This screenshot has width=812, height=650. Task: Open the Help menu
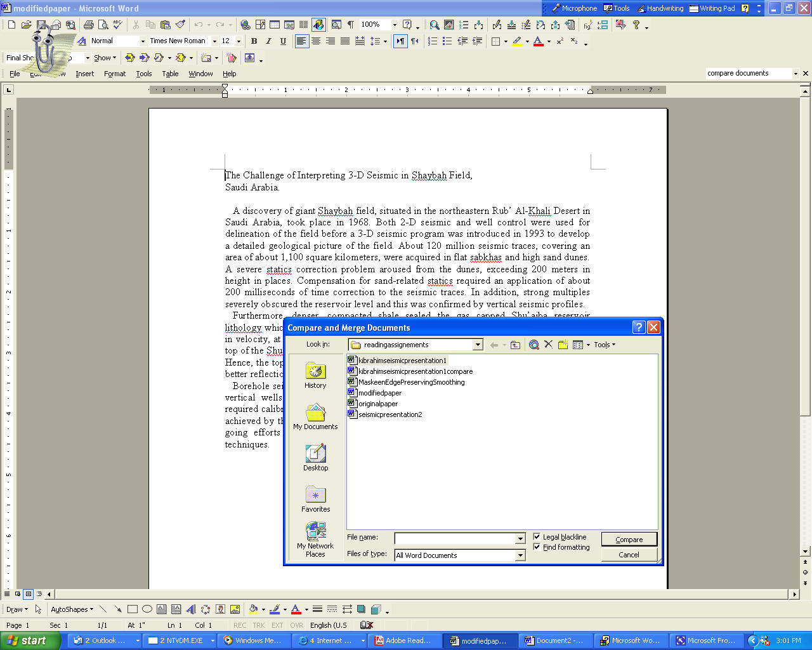tap(229, 74)
